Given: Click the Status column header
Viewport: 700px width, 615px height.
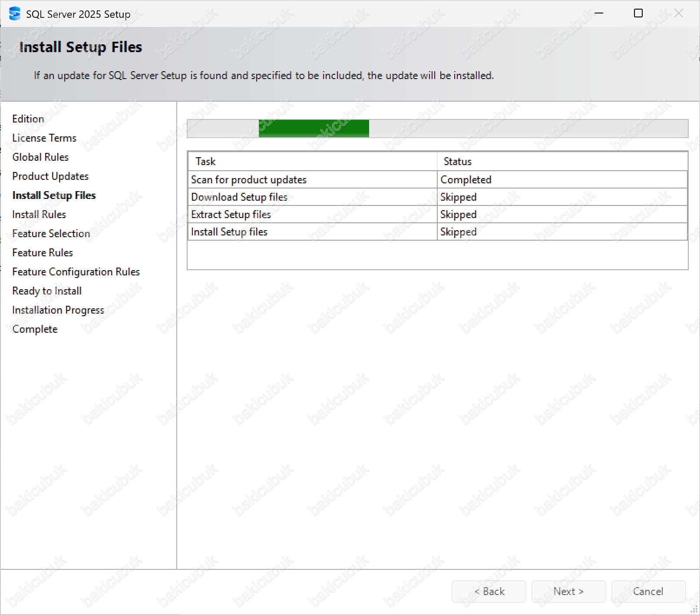Looking at the screenshot, I should point(457,162).
